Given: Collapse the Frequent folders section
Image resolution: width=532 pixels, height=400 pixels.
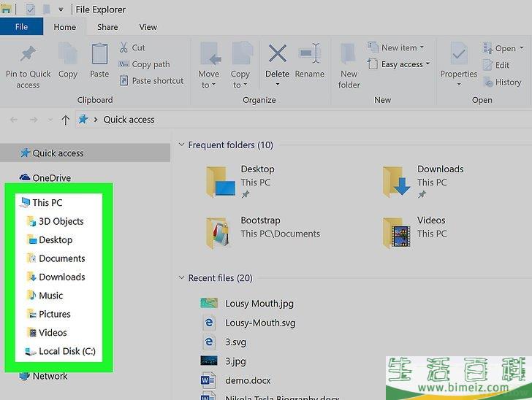Looking at the screenshot, I should (x=182, y=145).
